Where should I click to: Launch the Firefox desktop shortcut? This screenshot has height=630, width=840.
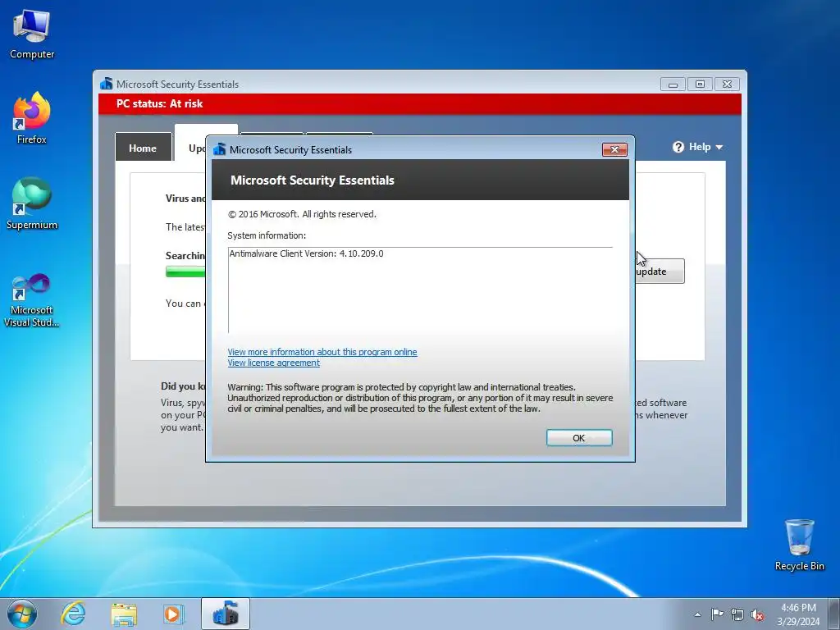32,118
